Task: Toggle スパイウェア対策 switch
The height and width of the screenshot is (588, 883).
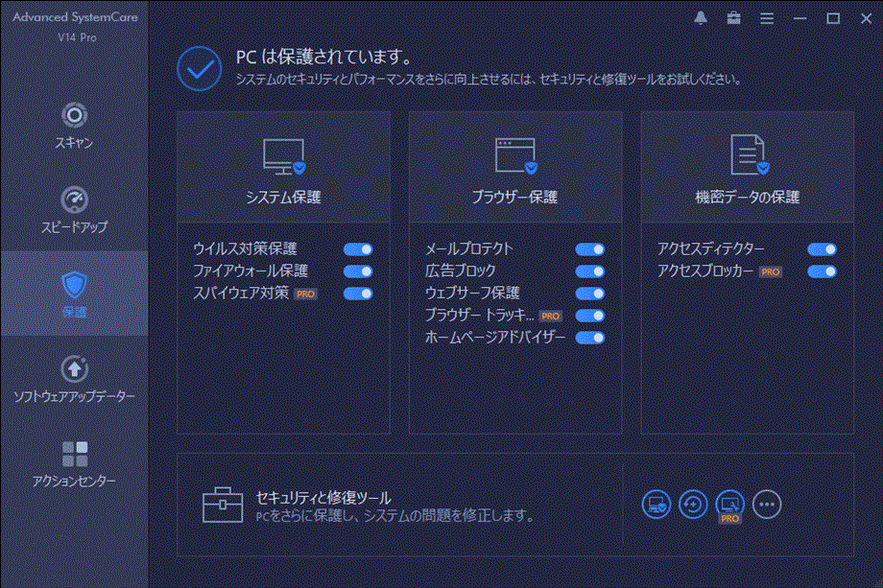Action: [358, 294]
